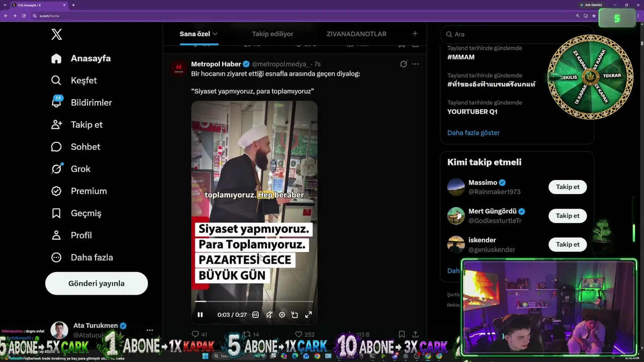Follow iskender with Takip et

click(x=568, y=244)
